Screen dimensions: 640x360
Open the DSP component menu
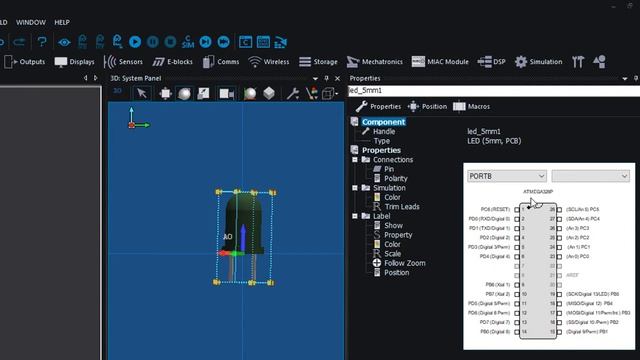point(491,62)
